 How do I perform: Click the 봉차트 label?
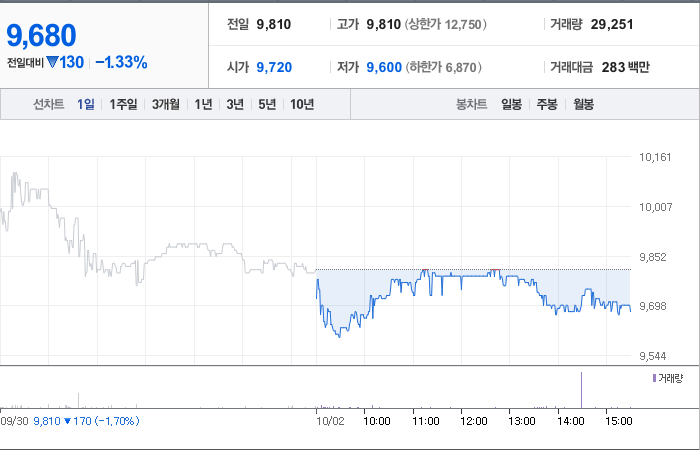tap(471, 104)
